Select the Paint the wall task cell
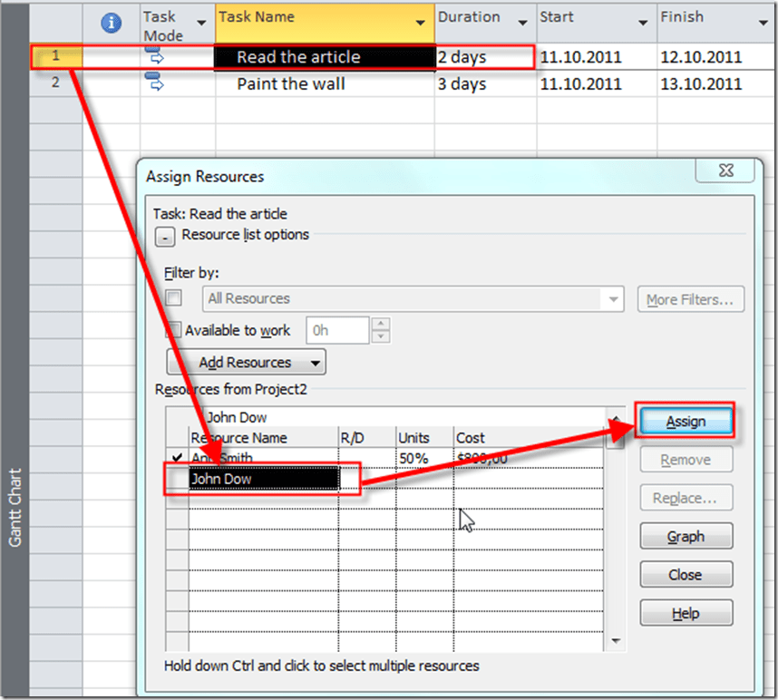Screen dimensions: 778x700 click(x=290, y=84)
